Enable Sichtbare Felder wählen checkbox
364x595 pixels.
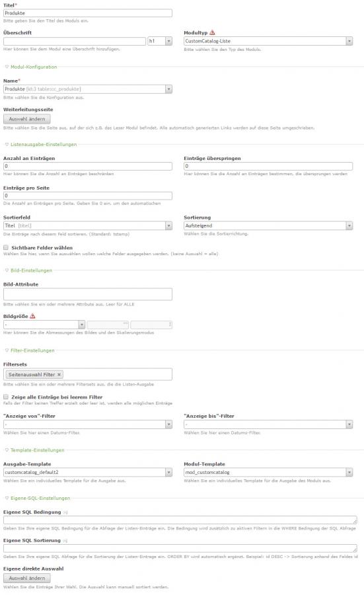coord(6,247)
